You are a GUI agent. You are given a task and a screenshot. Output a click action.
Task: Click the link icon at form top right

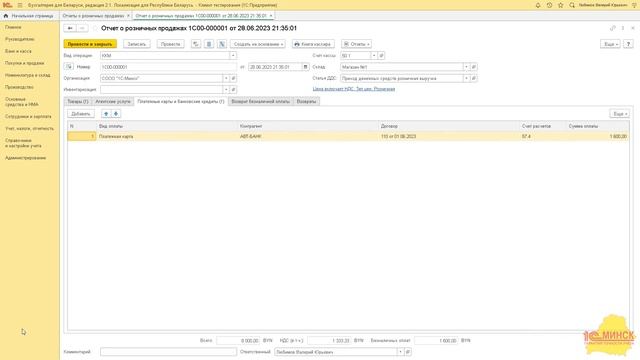click(x=612, y=28)
